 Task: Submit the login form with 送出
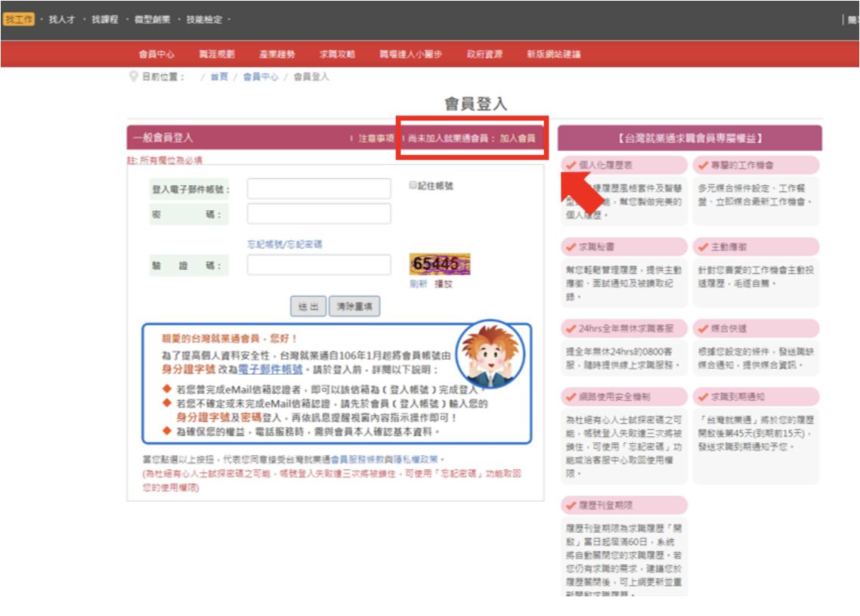(x=308, y=307)
